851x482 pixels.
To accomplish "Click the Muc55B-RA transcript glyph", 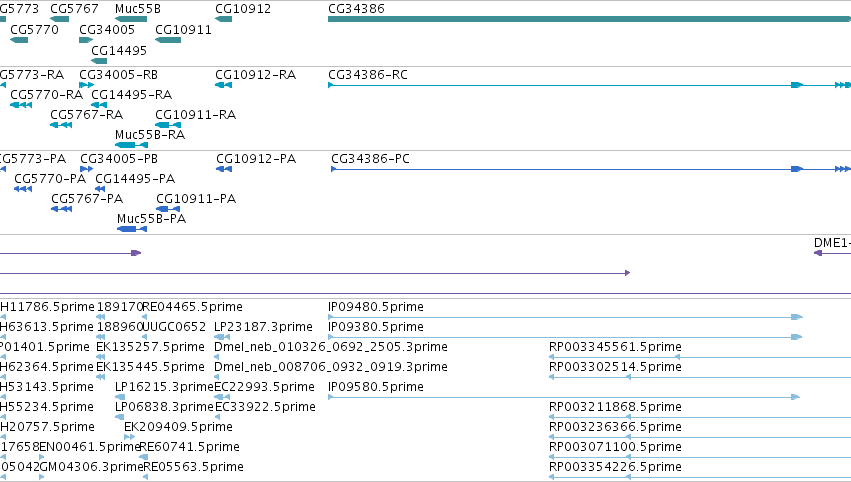I will pyautogui.click(x=131, y=145).
